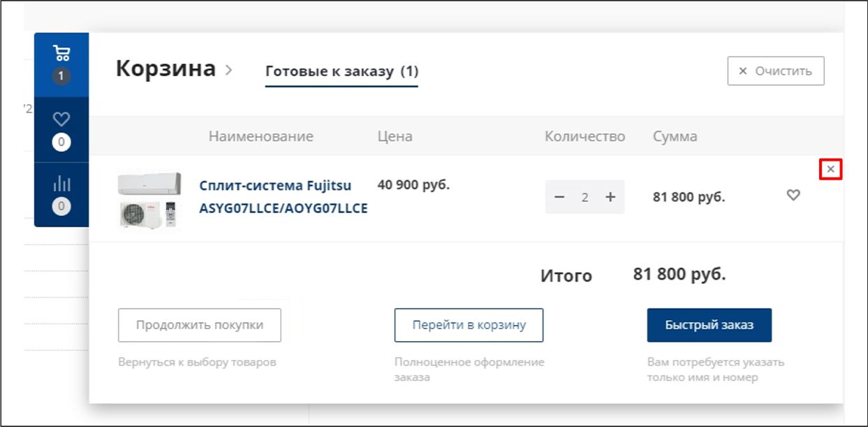
Task: Click the Продолжить покупки button
Action: point(200,325)
